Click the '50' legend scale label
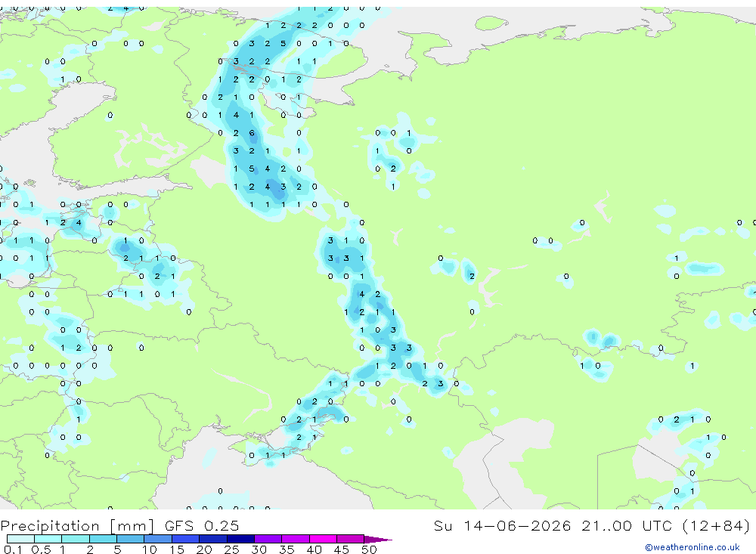The image size is (756, 554). [x=369, y=549]
